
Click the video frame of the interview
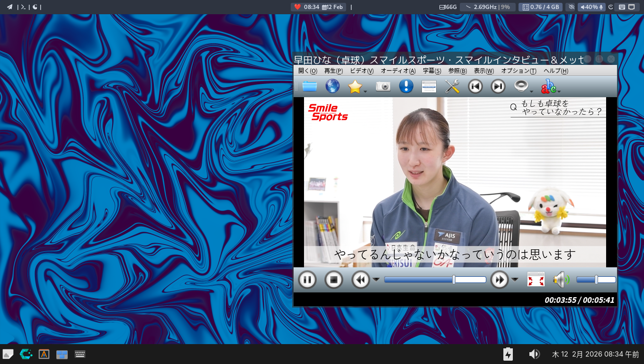coord(455,182)
